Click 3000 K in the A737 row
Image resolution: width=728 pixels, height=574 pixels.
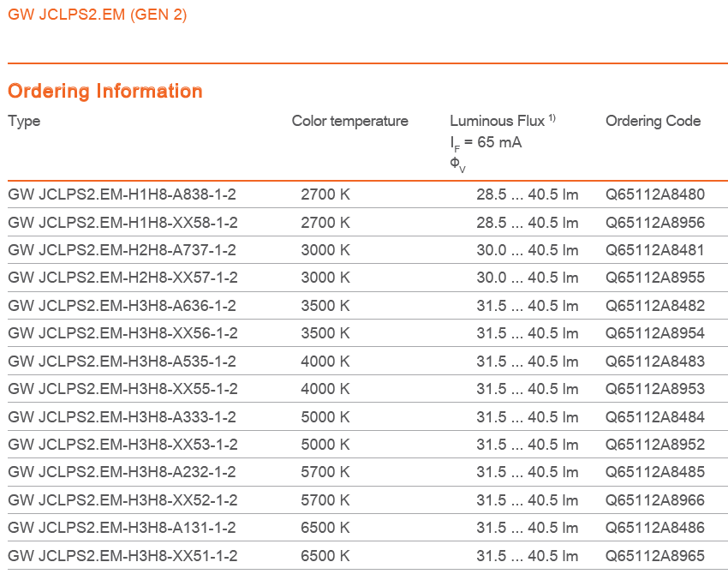click(325, 250)
